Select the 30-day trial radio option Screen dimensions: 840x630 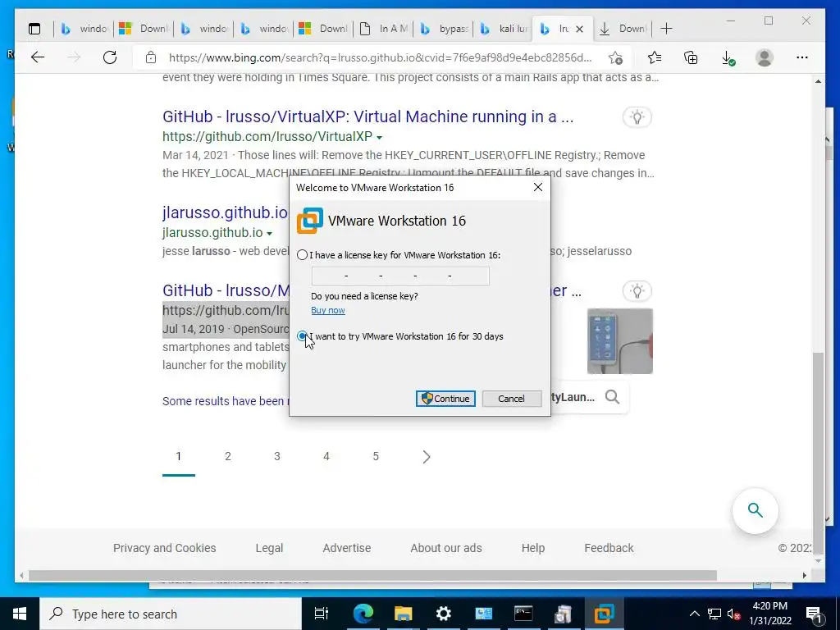coord(302,336)
